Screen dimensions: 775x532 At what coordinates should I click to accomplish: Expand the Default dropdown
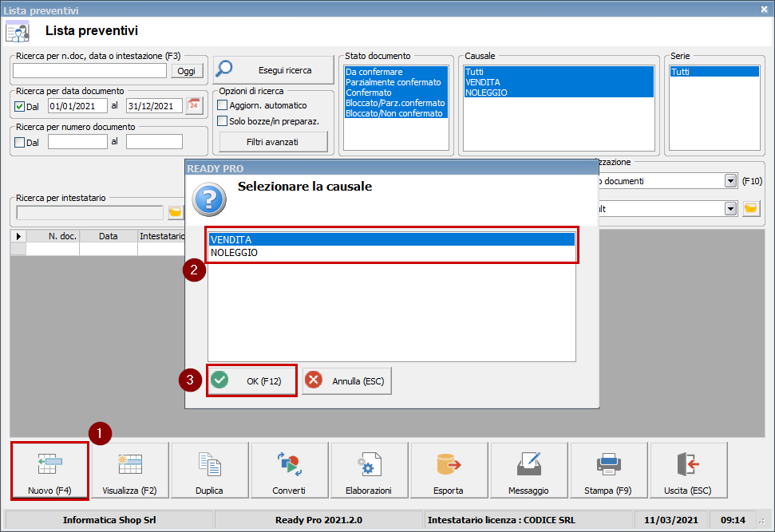[730, 207]
